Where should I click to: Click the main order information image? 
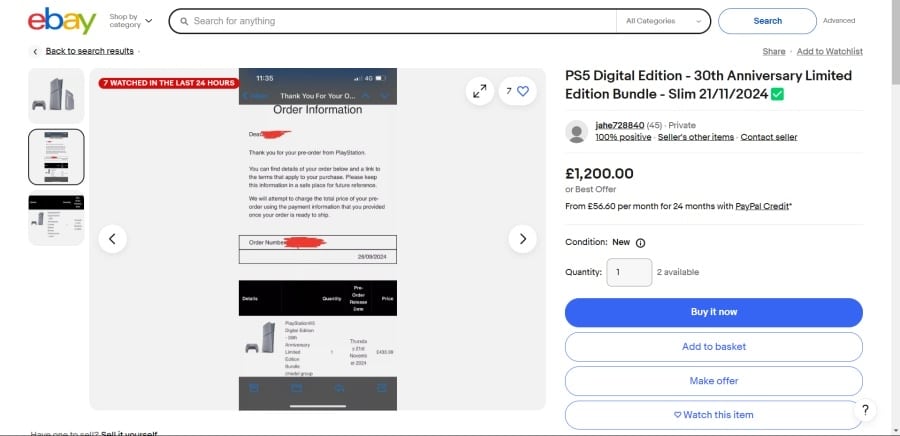coord(317,239)
